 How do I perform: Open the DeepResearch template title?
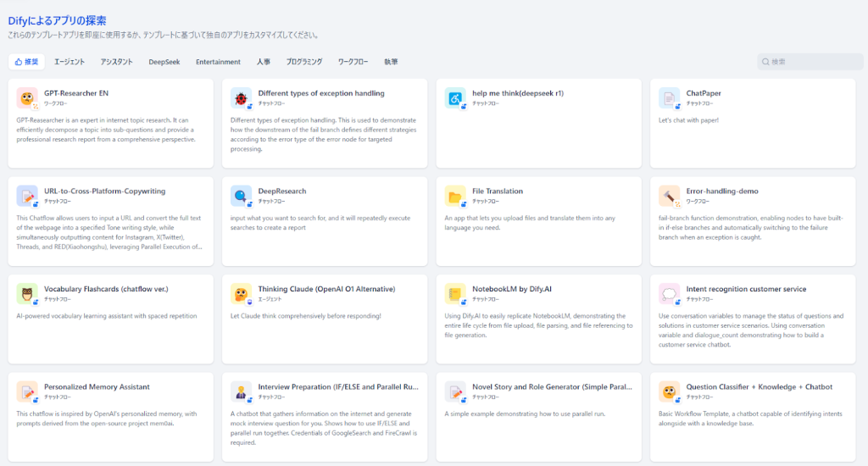(x=281, y=191)
